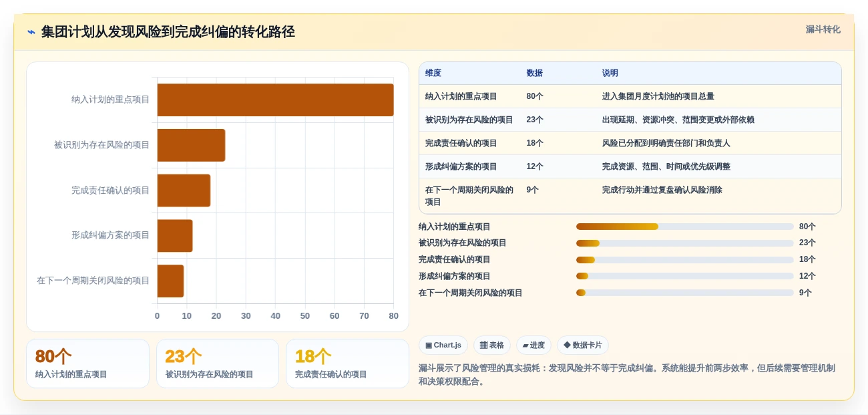Click chart axis label 纳入计划的重点项目

(x=111, y=100)
